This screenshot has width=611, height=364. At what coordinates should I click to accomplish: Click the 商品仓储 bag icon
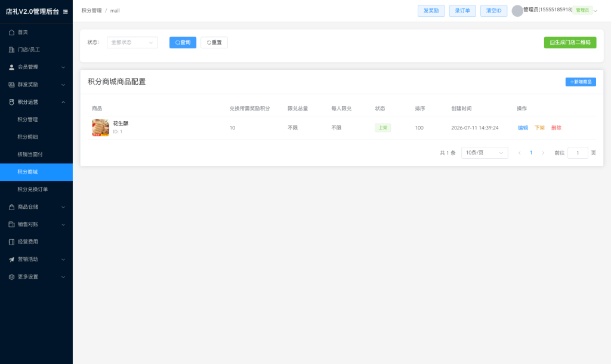(12, 207)
